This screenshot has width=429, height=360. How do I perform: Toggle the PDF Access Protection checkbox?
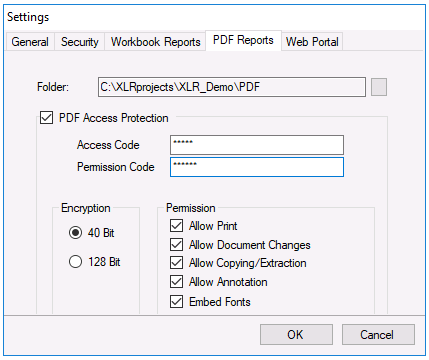click(x=46, y=118)
